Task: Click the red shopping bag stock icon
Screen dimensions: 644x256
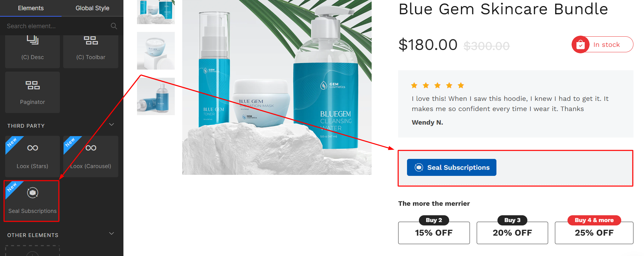Action: 580,45
